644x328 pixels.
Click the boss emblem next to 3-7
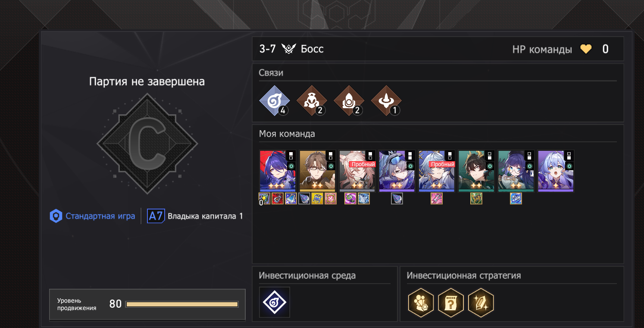(288, 49)
